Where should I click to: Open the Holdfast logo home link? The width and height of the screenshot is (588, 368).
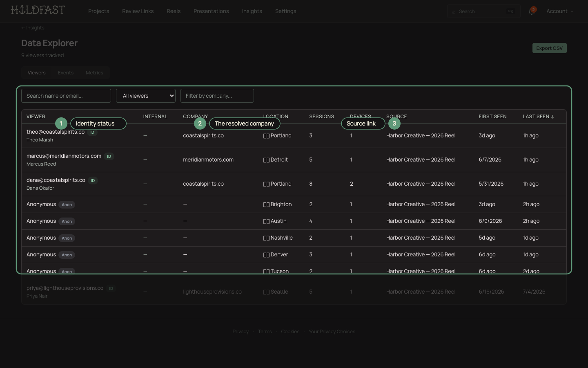click(x=38, y=10)
